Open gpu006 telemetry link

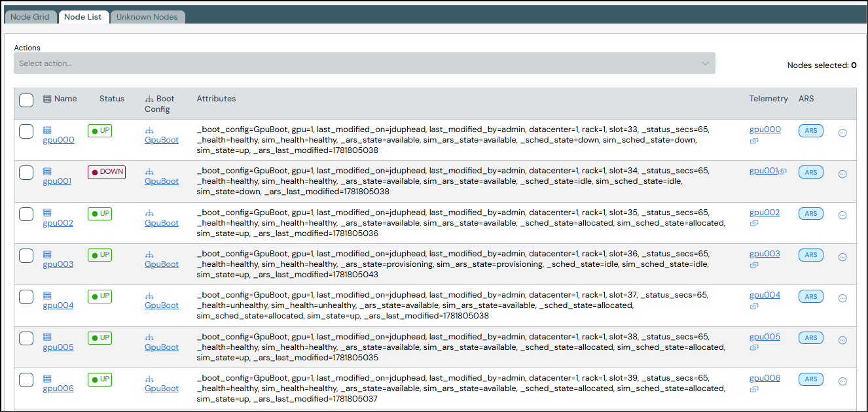tap(765, 378)
